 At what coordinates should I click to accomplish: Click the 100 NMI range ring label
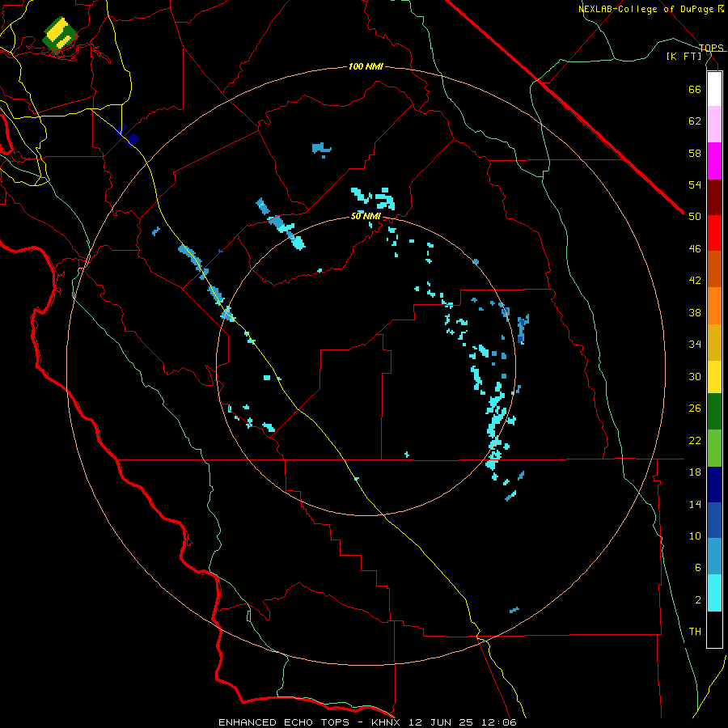(x=366, y=66)
